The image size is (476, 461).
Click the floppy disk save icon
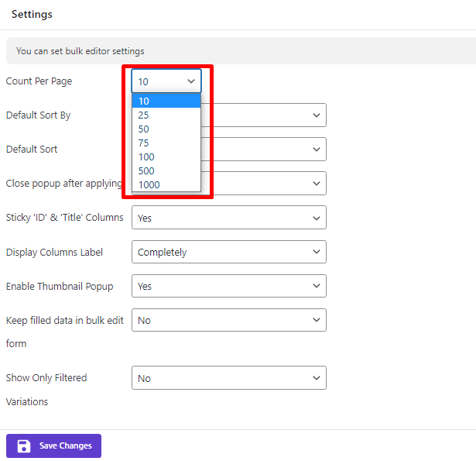pos(23,446)
